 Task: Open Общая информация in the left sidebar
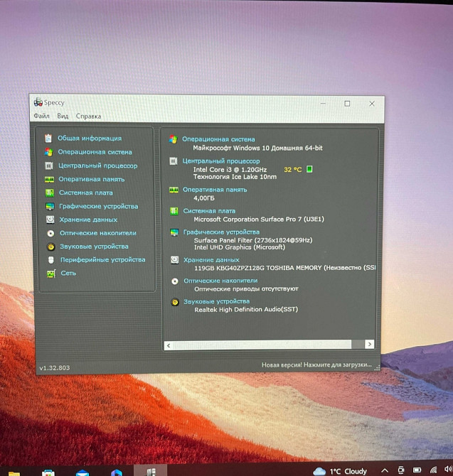pyautogui.click(x=89, y=139)
